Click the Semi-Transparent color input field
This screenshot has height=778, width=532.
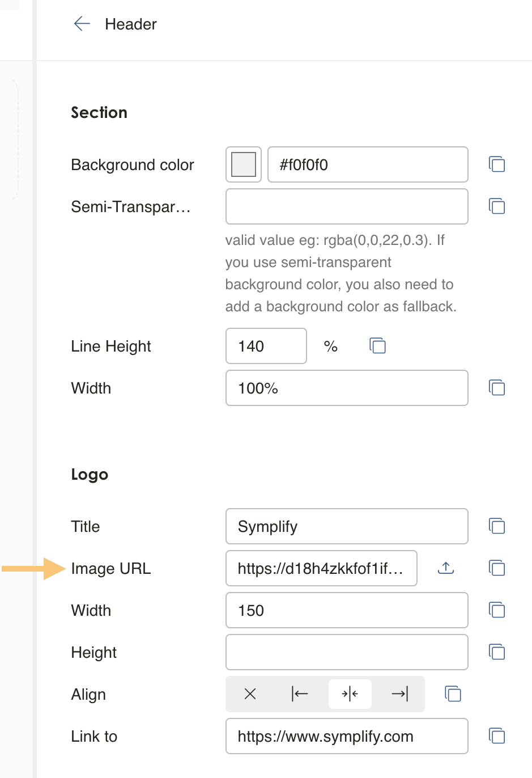(346, 206)
